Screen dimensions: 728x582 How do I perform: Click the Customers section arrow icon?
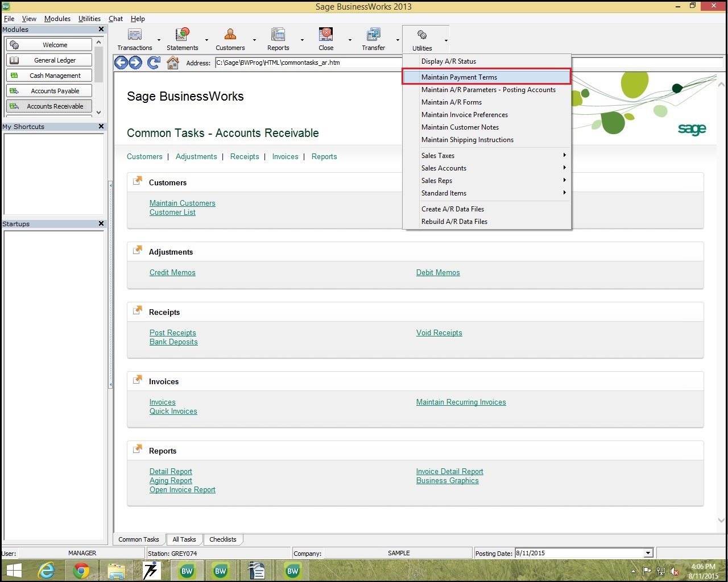click(x=137, y=181)
